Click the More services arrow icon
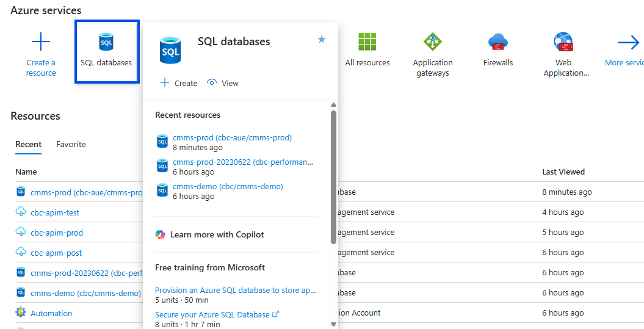Viewport: 644px width, 329px height. click(x=628, y=42)
